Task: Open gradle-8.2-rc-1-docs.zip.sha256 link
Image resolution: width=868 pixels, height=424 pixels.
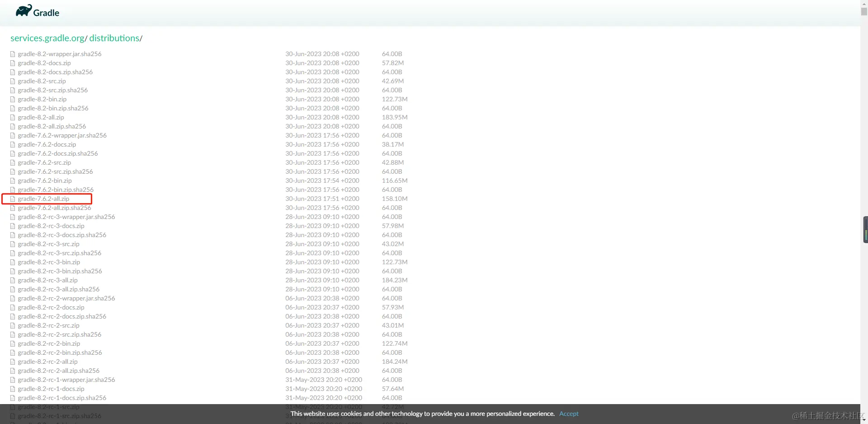Action: (x=62, y=398)
